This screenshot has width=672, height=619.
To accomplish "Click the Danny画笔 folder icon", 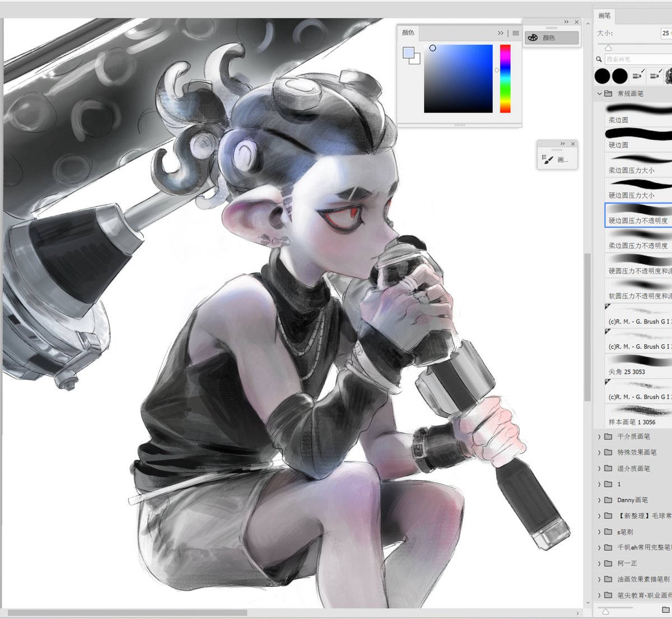I will coord(608,500).
